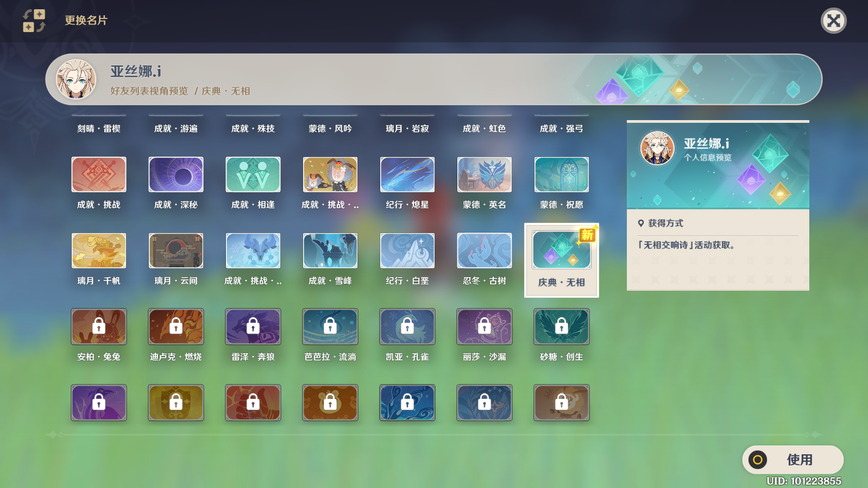Viewport: 868px width, 488px height.
Task: Click locked red namecard below 雷泽·奔狼
Action: (253, 403)
